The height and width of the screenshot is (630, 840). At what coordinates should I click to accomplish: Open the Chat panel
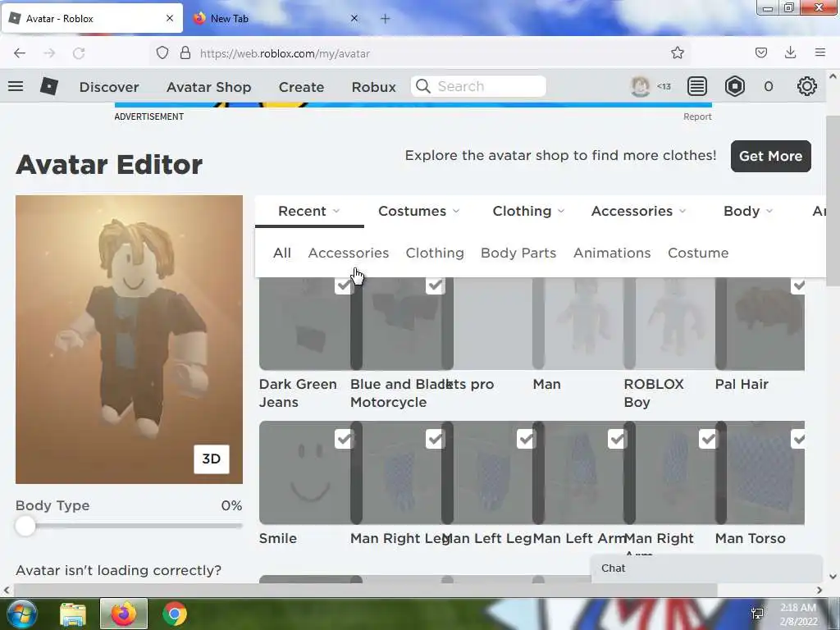point(706,568)
